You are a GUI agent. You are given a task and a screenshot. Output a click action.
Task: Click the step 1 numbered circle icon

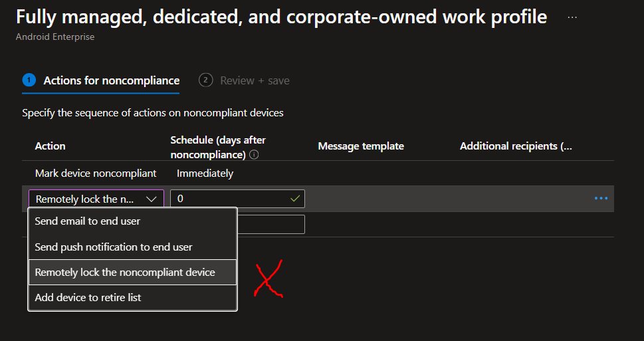pos(29,80)
